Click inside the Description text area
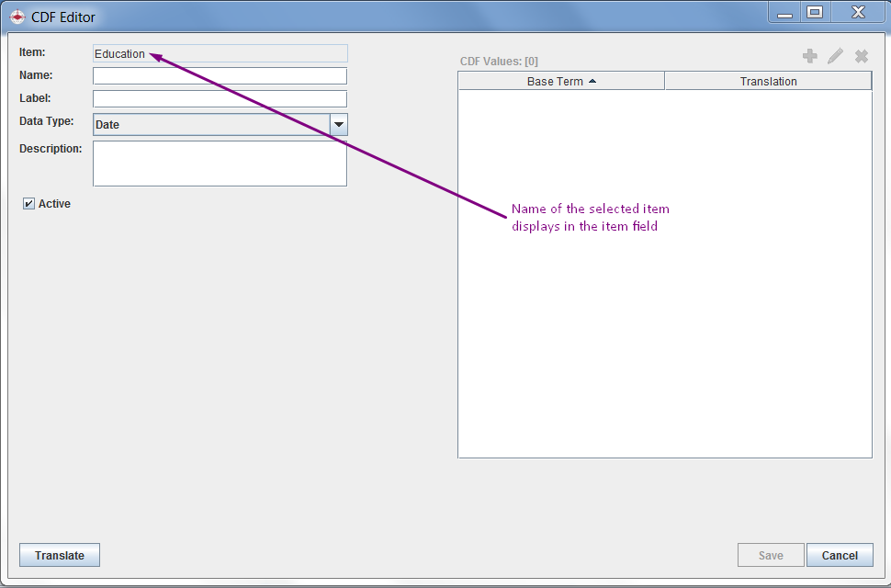Screen dimensions: 891x588 coord(220,164)
